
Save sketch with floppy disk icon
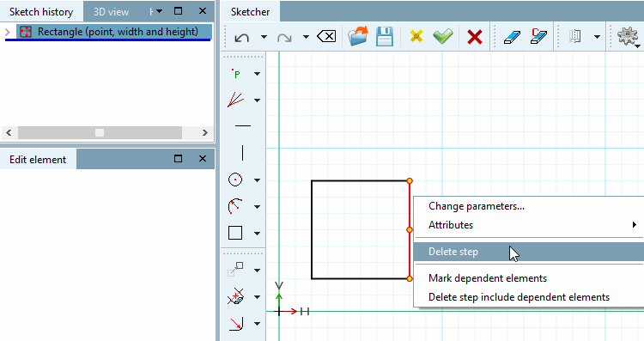(x=385, y=36)
